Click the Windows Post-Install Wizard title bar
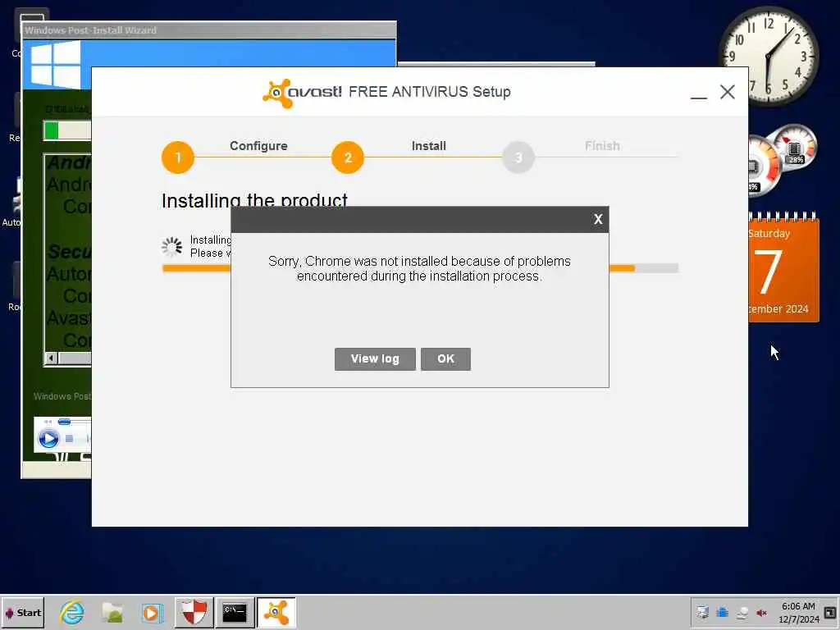Screen dimensions: 840x630 209,30
